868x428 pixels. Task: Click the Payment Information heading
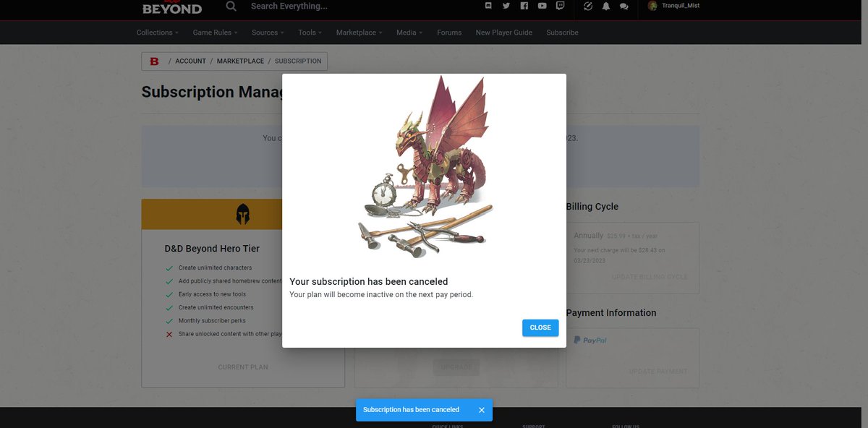click(611, 313)
